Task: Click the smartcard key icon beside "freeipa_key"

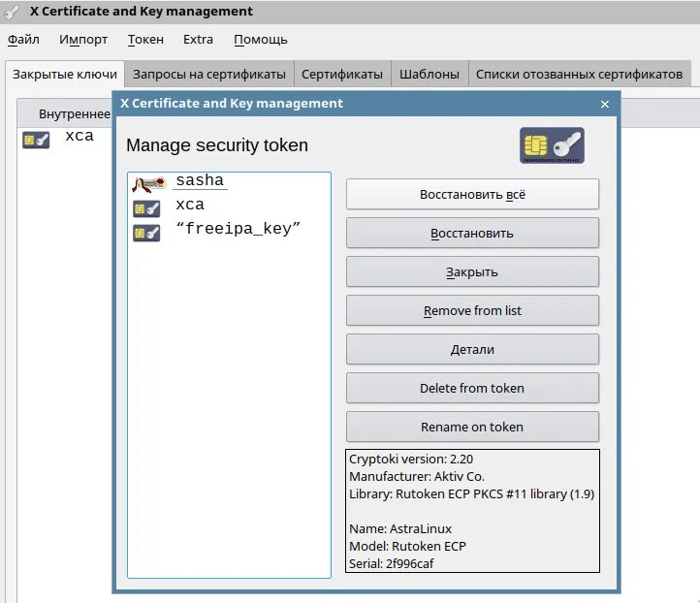Action: [x=146, y=233]
